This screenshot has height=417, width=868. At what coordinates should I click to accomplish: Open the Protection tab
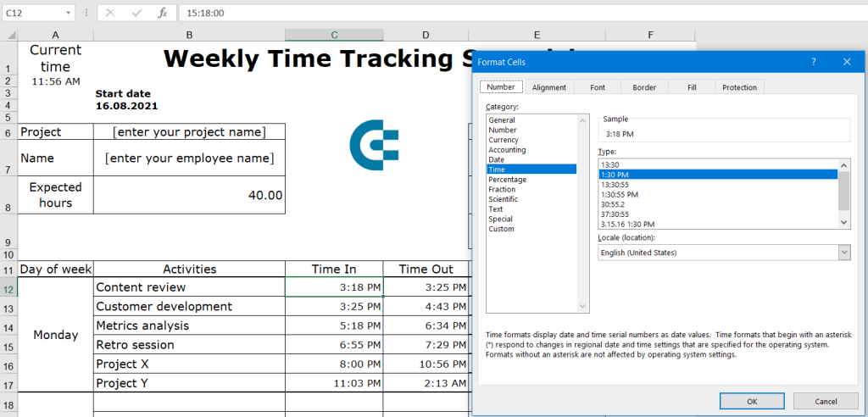click(739, 87)
